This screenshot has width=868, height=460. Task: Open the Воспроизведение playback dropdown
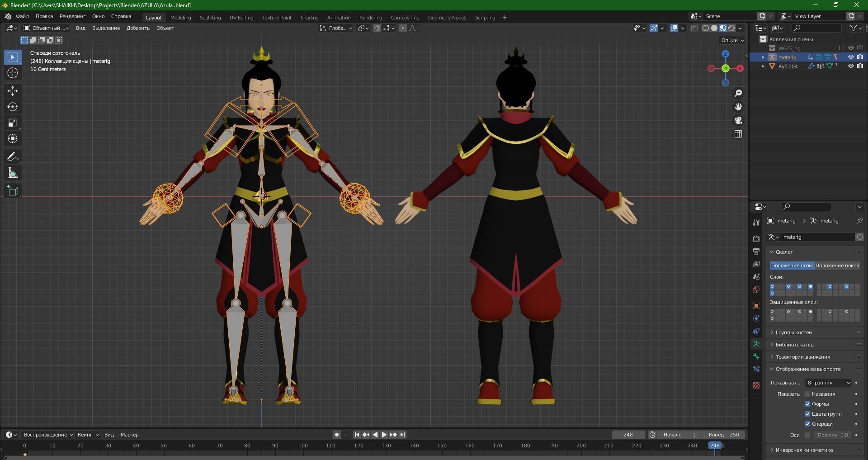coord(48,435)
